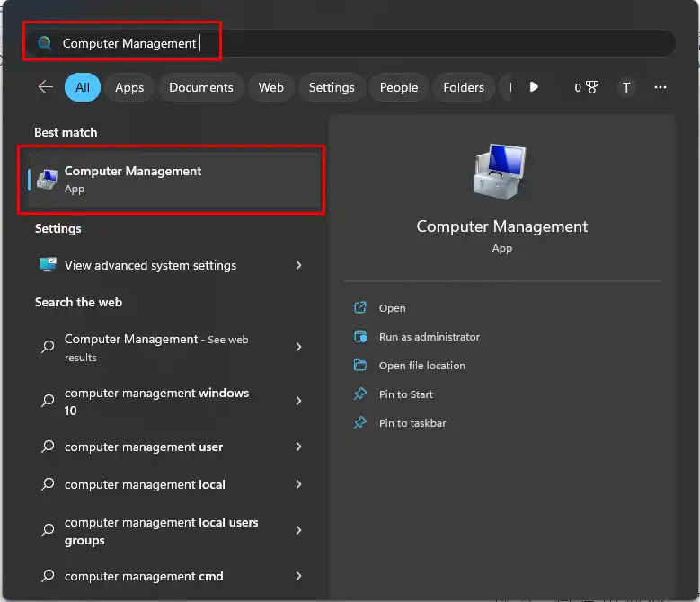
Task: Click the Pin to taskbar pin icon
Action: pos(359,422)
